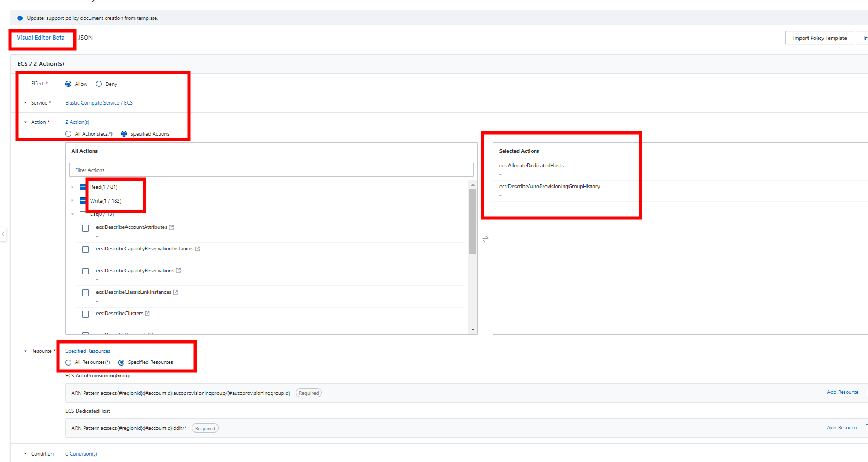Check ecs:DescribeClusters action
This screenshot has width=868, height=462.
click(x=85, y=315)
